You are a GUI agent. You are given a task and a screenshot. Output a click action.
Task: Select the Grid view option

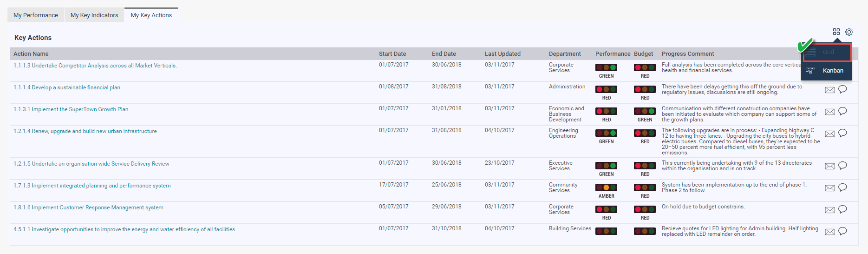pos(827,52)
